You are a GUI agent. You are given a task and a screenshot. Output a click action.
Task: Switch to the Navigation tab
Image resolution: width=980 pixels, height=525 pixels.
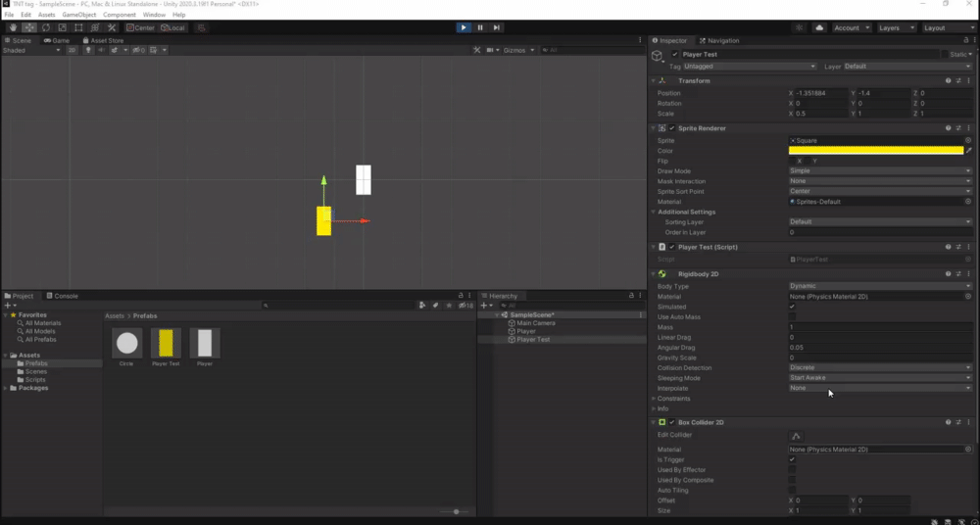pos(719,40)
